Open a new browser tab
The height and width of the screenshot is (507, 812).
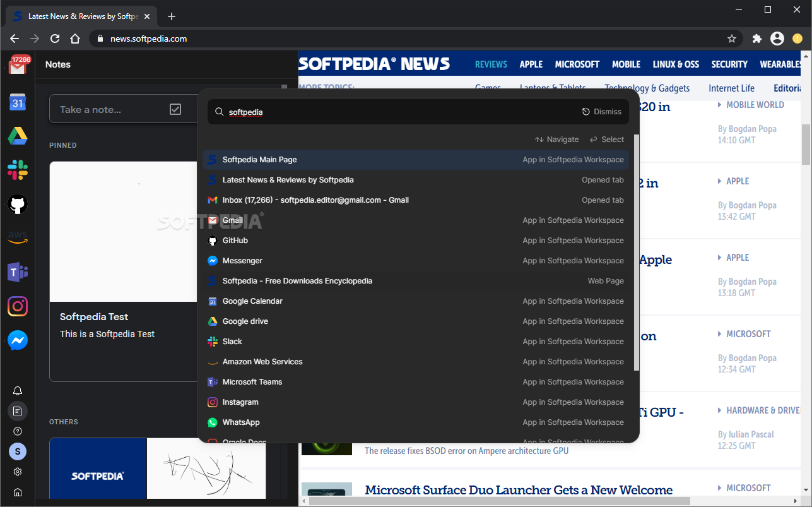[172, 16]
